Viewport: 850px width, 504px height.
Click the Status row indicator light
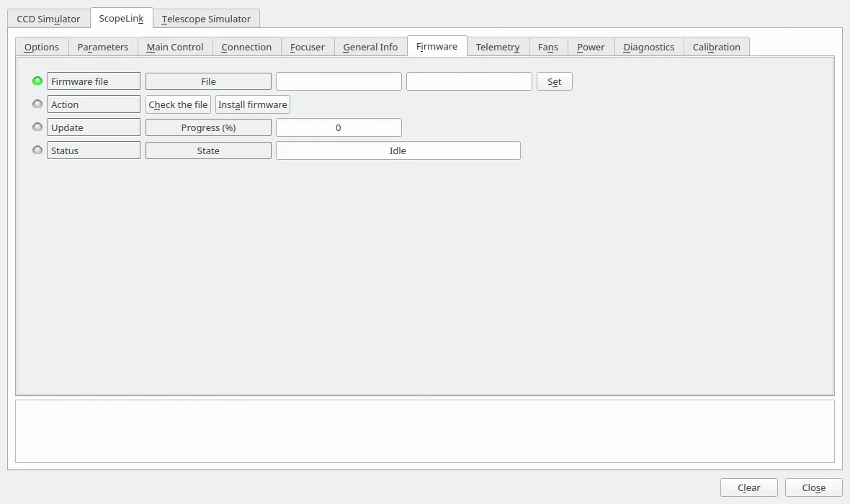tap(37, 150)
